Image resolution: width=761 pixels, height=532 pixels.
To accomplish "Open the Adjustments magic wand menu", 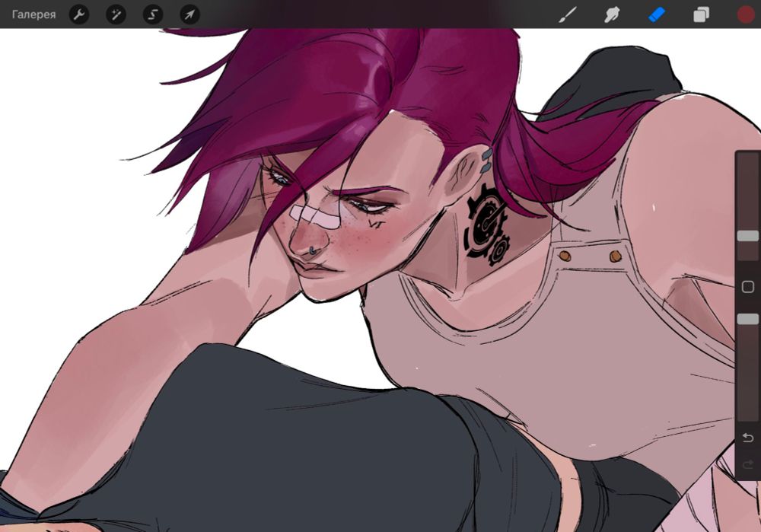I will click(x=116, y=14).
